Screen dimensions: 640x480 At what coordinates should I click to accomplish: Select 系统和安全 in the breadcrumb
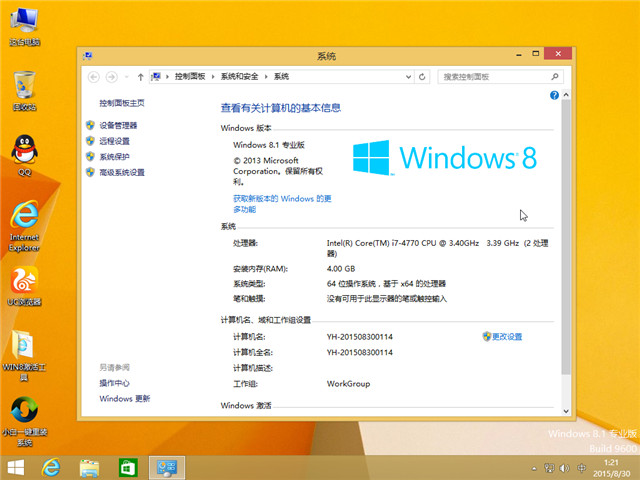240,76
